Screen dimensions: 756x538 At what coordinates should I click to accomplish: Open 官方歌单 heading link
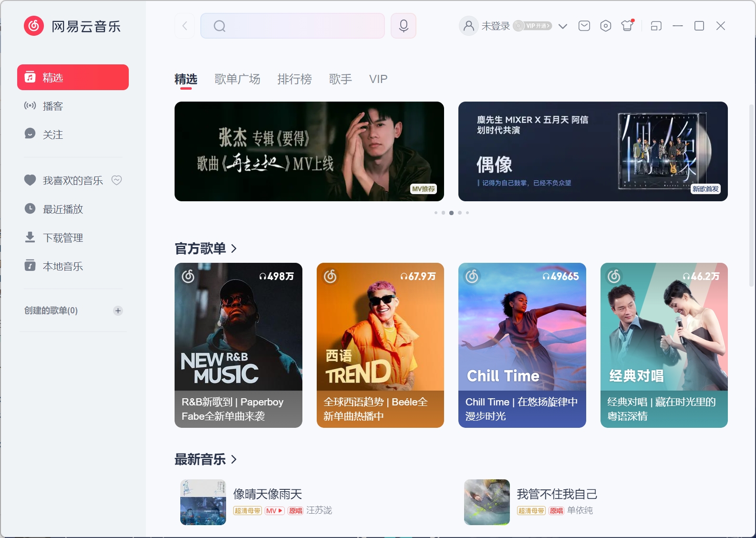[x=200, y=248]
